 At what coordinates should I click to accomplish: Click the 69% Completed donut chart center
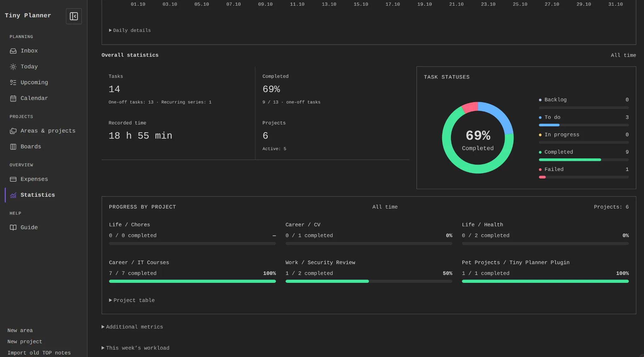pyautogui.click(x=478, y=140)
